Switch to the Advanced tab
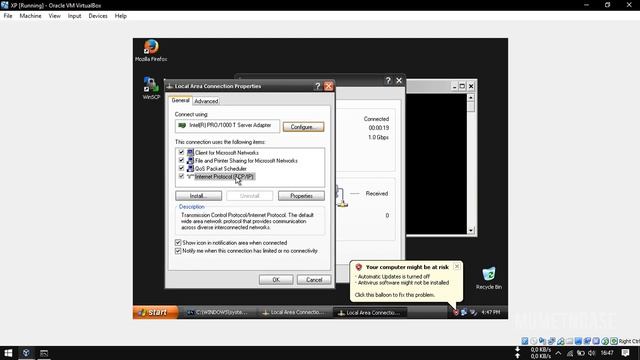The image size is (640, 360). pyautogui.click(x=206, y=101)
